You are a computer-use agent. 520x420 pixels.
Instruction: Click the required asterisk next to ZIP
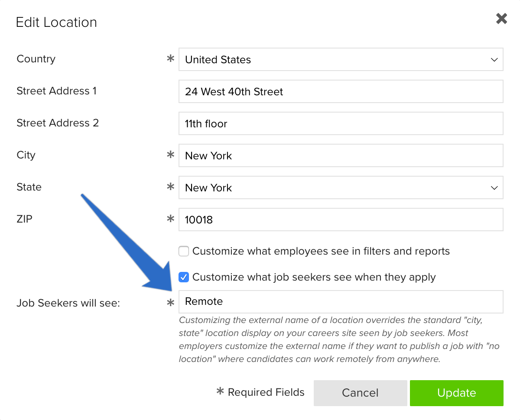pyautogui.click(x=171, y=219)
